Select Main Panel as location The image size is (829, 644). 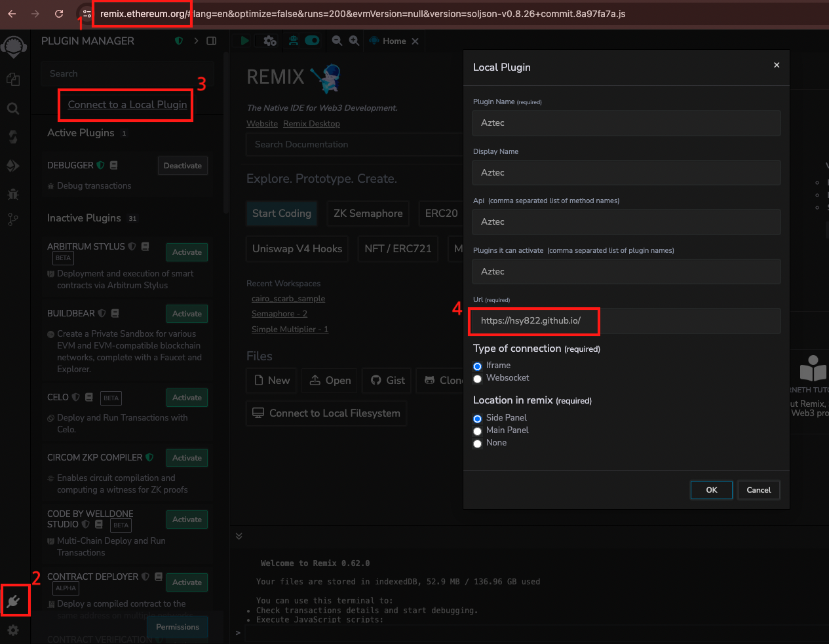tap(478, 431)
